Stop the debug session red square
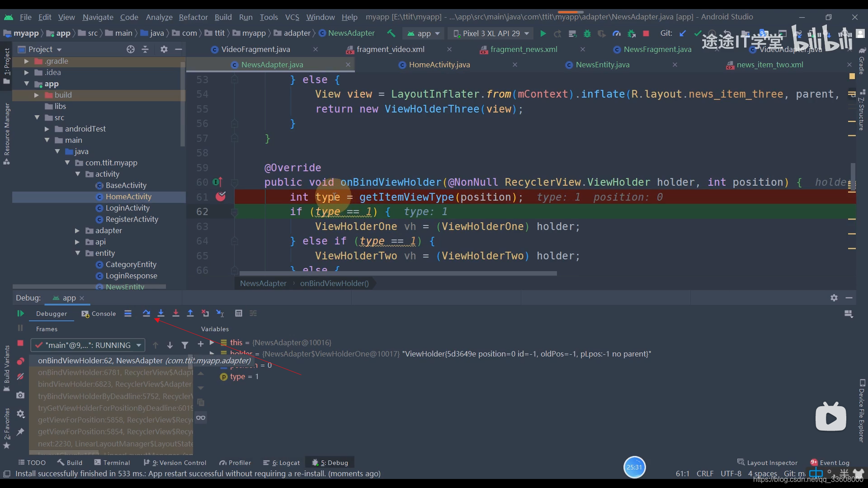This screenshot has width=868, height=488. [20, 343]
